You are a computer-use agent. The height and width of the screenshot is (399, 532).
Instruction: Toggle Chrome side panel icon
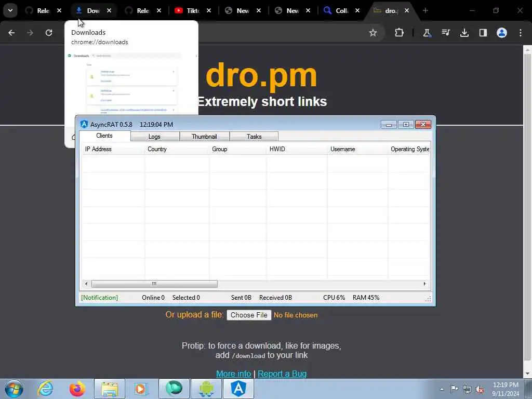[x=483, y=33]
